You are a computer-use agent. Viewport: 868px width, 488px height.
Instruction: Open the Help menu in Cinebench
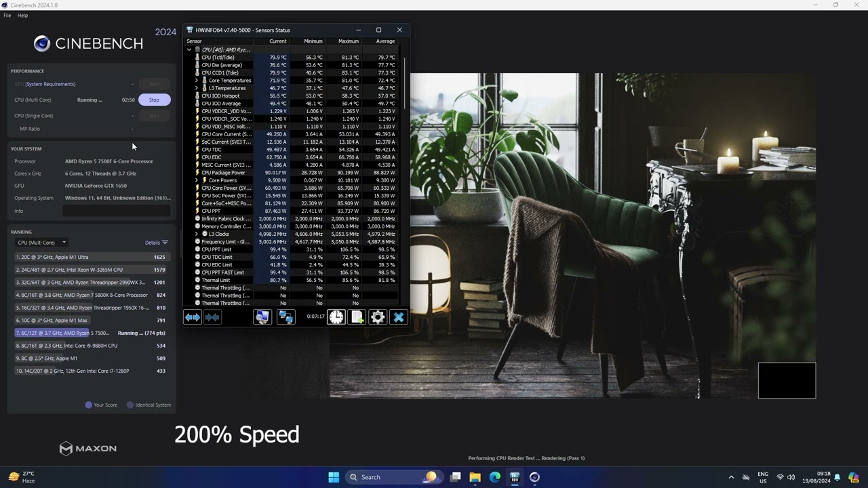pyautogui.click(x=22, y=15)
